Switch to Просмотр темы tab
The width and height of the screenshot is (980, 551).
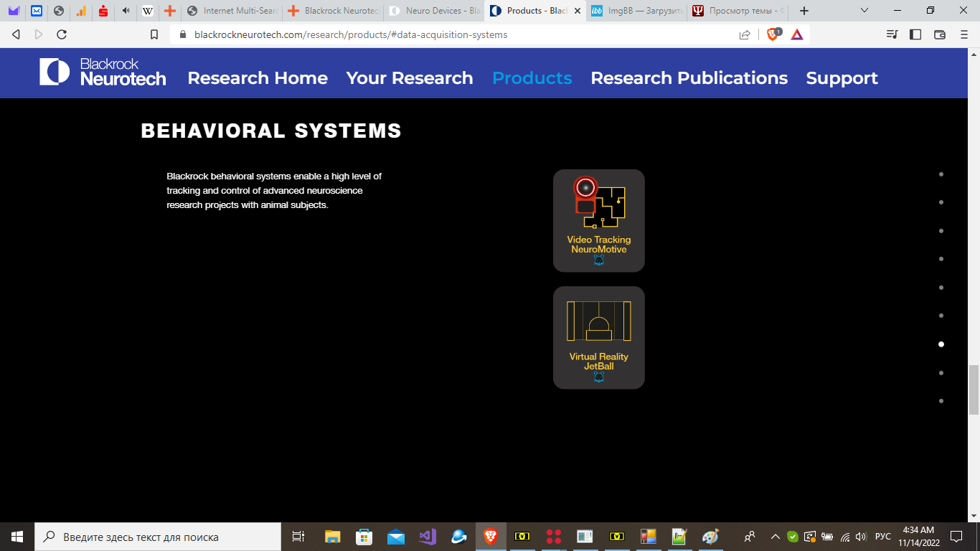click(738, 11)
